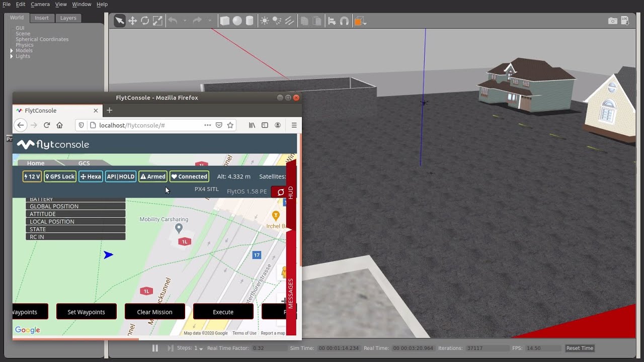Open the File menu

click(7, 4)
